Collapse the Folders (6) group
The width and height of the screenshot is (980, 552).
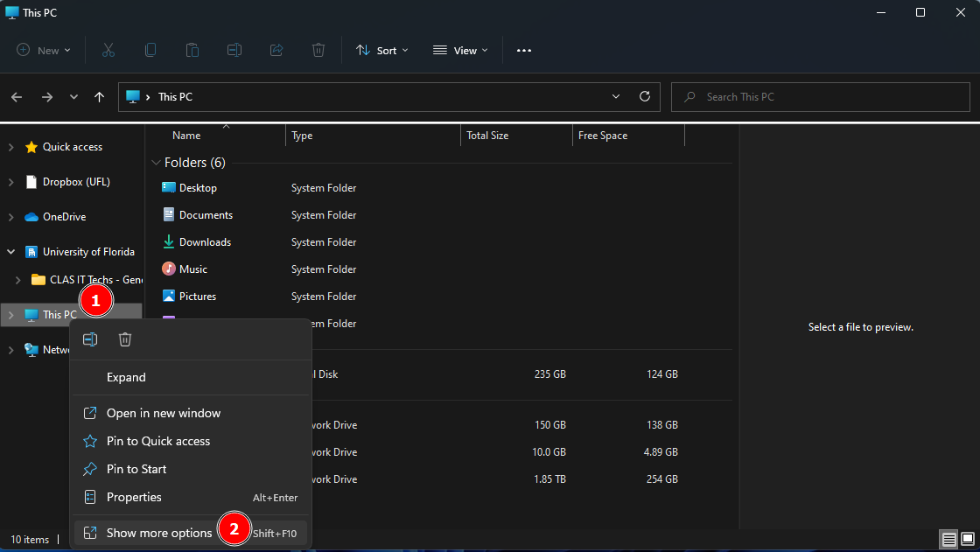pos(157,163)
